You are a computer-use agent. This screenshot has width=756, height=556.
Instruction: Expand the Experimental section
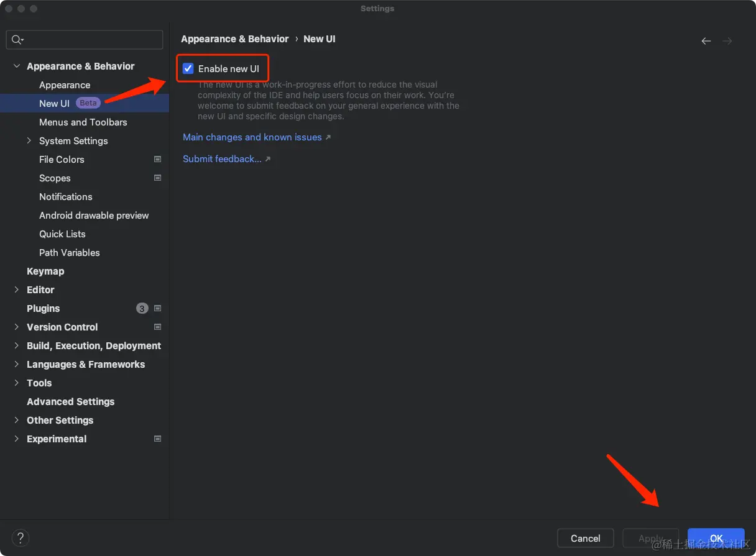[17, 439]
